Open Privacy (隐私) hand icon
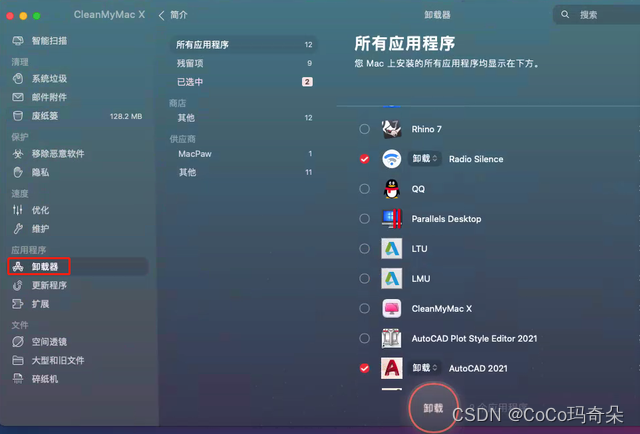This screenshot has height=434, width=640. (x=18, y=172)
